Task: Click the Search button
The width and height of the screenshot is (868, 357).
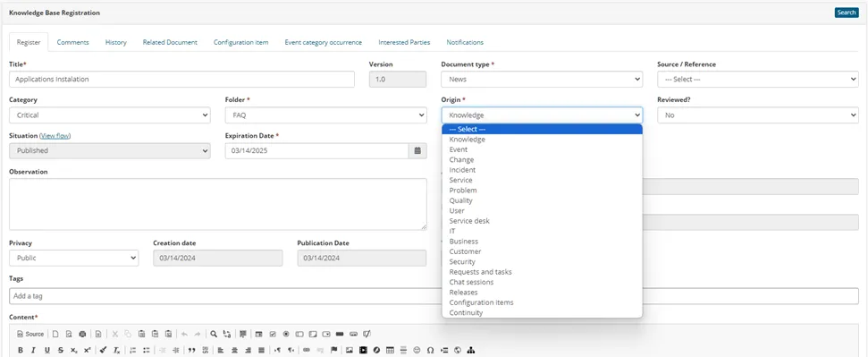Action: [847, 13]
